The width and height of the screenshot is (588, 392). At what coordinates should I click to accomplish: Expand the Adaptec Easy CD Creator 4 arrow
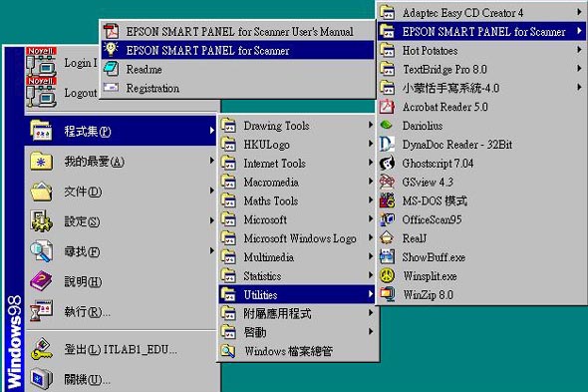579,12
